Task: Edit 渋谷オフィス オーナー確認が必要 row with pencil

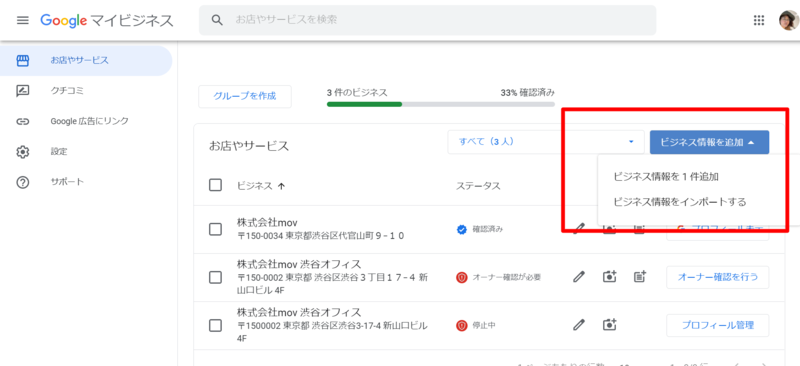Action: click(x=578, y=277)
